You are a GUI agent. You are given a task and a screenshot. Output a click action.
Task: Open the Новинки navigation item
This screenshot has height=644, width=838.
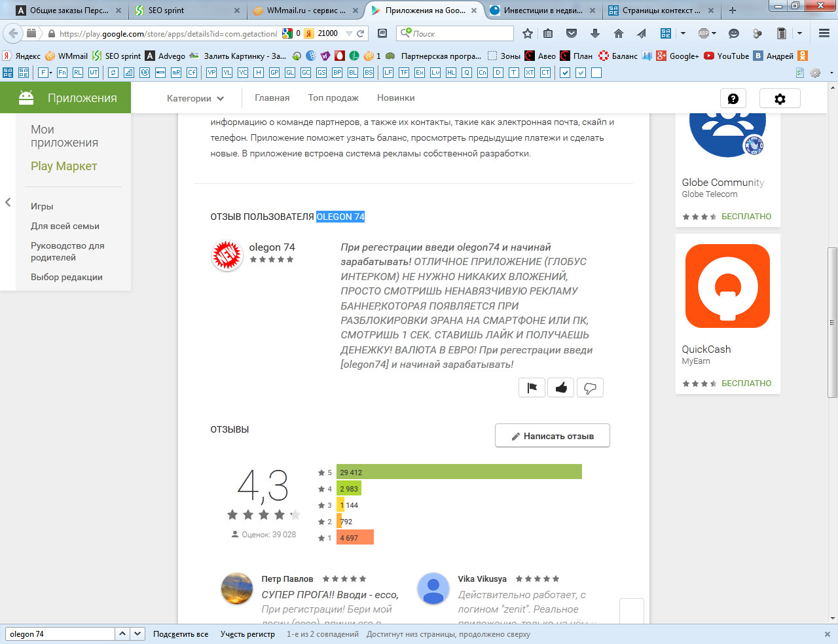coord(396,98)
